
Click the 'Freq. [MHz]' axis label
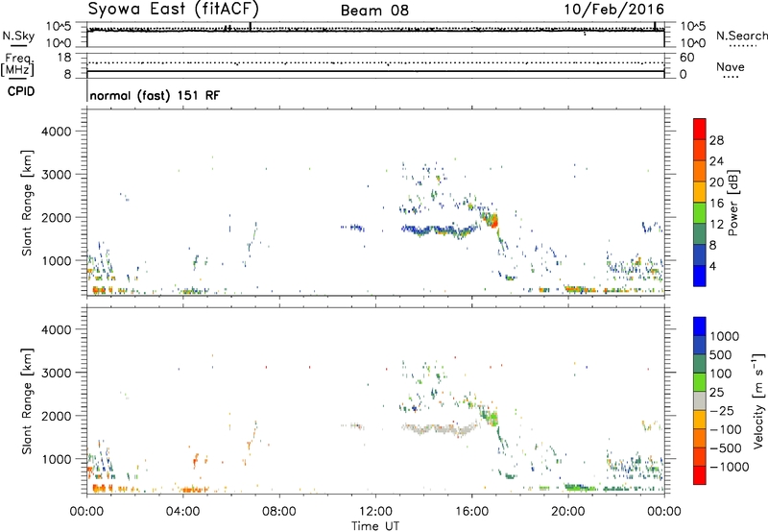18,64
